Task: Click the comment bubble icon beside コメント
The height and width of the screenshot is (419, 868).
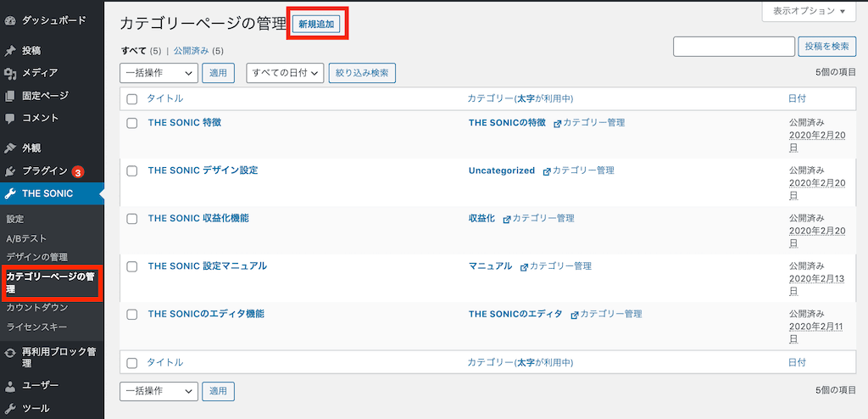Action: point(9,118)
